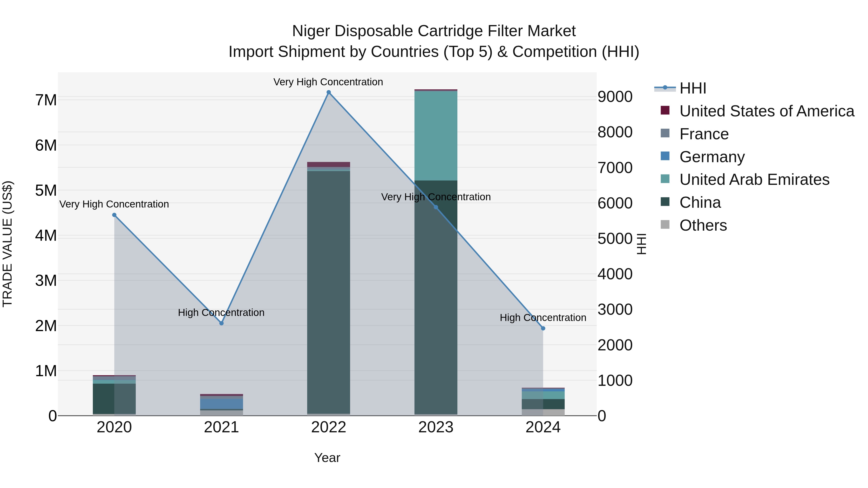Click the rotated 'HHI' right axis title
The height and width of the screenshot is (488, 868).
coord(642,244)
